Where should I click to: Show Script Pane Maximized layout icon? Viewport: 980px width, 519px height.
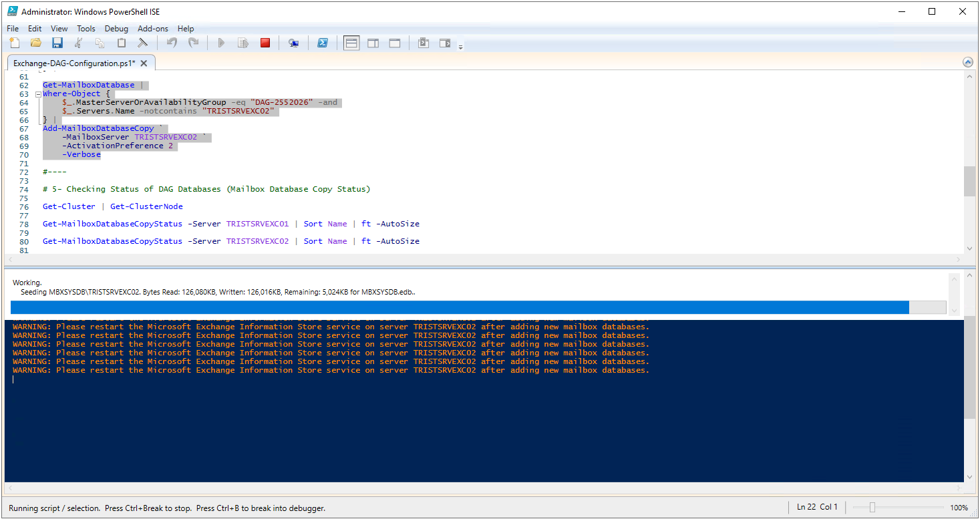395,43
